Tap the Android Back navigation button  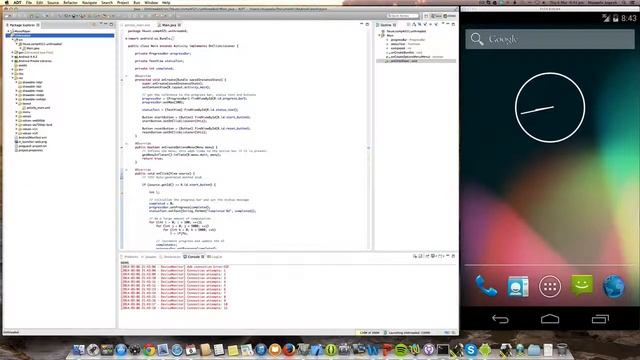[x=500, y=319]
